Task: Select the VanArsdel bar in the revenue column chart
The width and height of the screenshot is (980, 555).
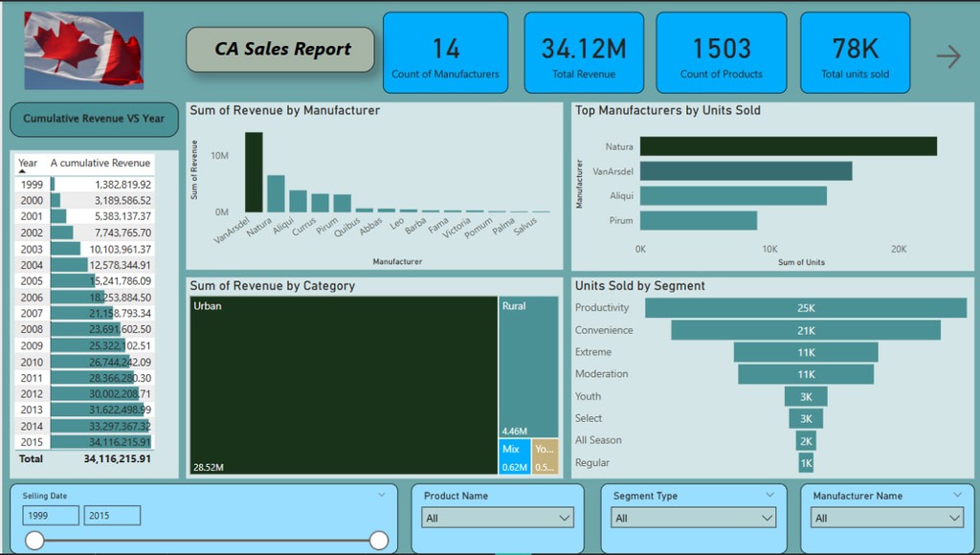Action: point(254,172)
